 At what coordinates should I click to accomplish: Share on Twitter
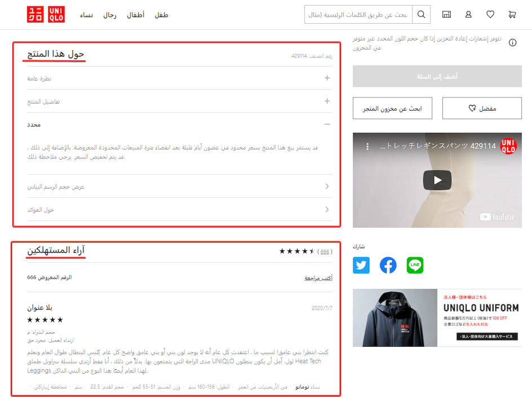pyautogui.click(x=361, y=265)
